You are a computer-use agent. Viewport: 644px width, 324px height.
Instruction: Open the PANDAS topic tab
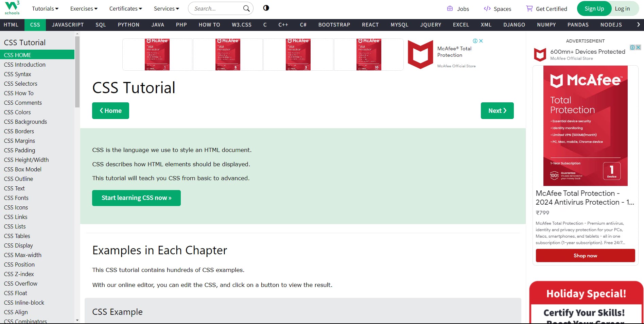click(x=578, y=25)
